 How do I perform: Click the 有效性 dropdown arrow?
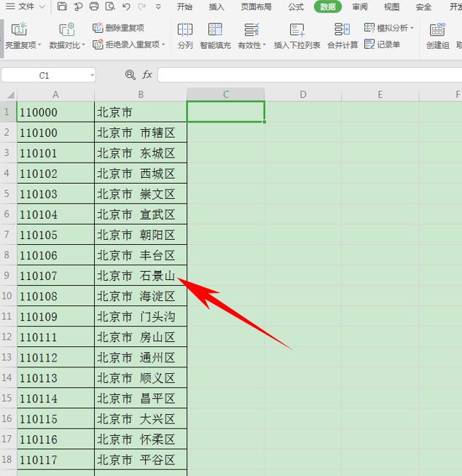click(265, 45)
